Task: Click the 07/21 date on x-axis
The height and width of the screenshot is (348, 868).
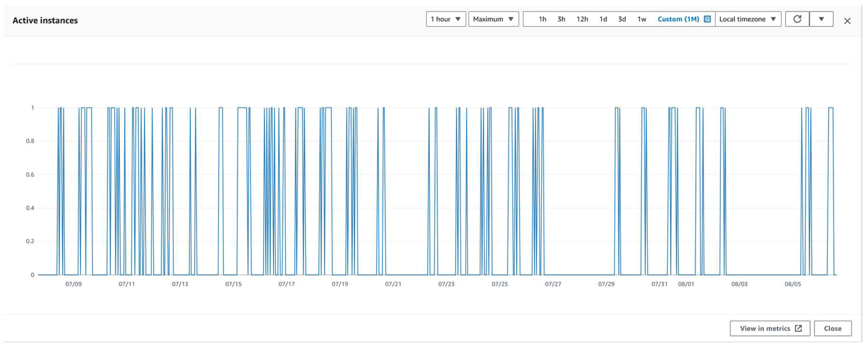Action: pos(393,284)
